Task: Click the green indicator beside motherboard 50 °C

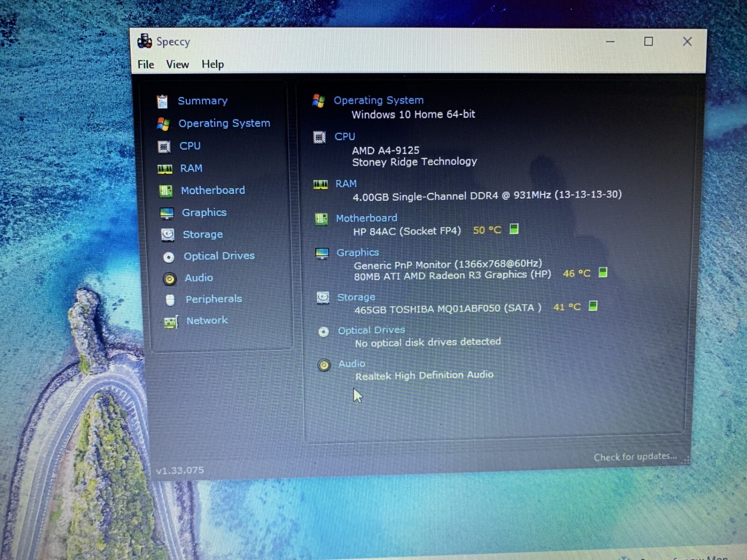Action: pyautogui.click(x=514, y=229)
